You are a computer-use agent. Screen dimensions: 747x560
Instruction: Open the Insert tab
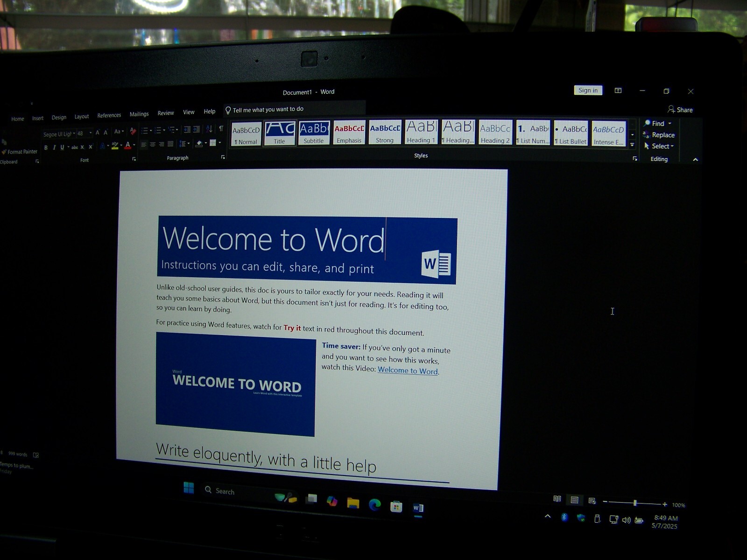pyautogui.click(x=38, y=119)
